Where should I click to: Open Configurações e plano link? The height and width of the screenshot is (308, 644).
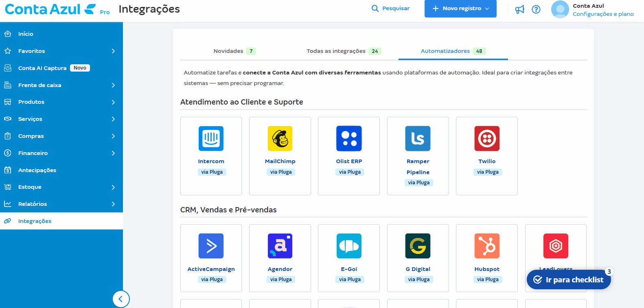(603, 14)
